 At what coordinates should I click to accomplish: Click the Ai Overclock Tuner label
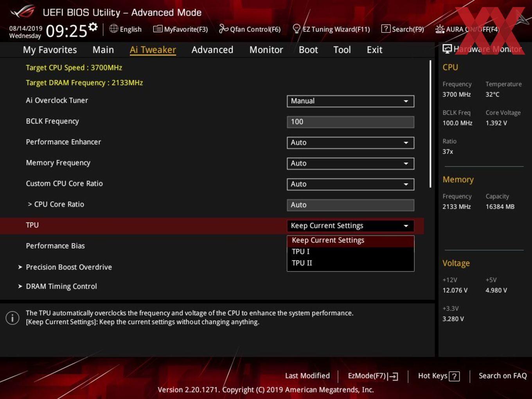[x=57, y=101]
